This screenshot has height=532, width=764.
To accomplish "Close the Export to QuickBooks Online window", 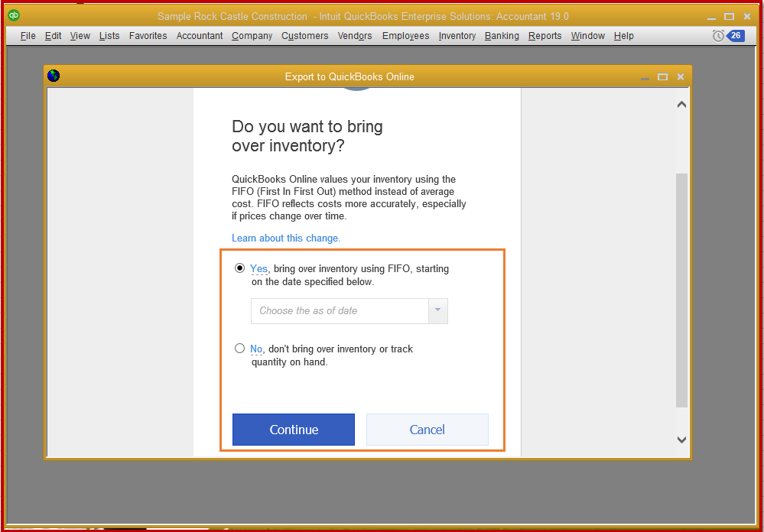I will coord(681,77).
